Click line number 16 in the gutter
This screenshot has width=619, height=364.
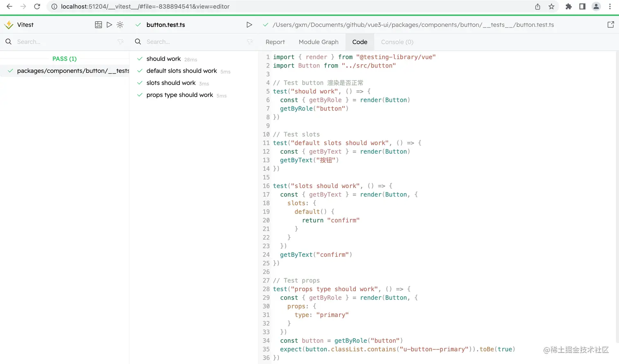(x=266, y=186)
